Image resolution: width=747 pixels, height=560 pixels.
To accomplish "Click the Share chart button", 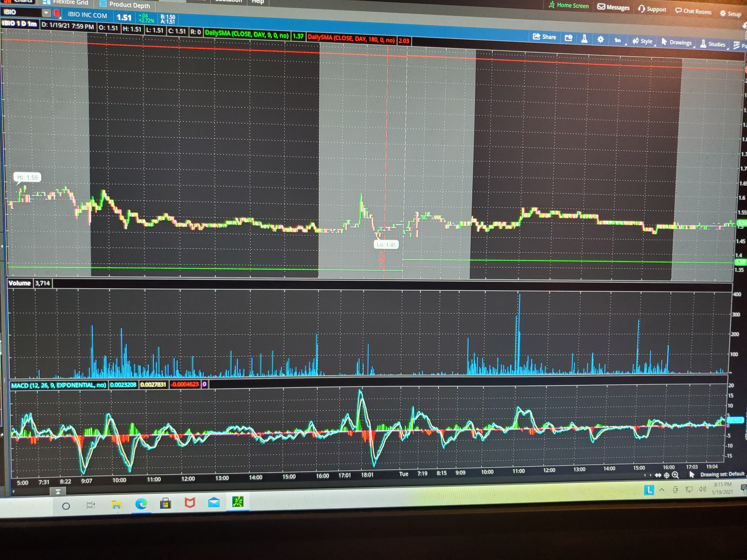I will click(x=544, y=37).
